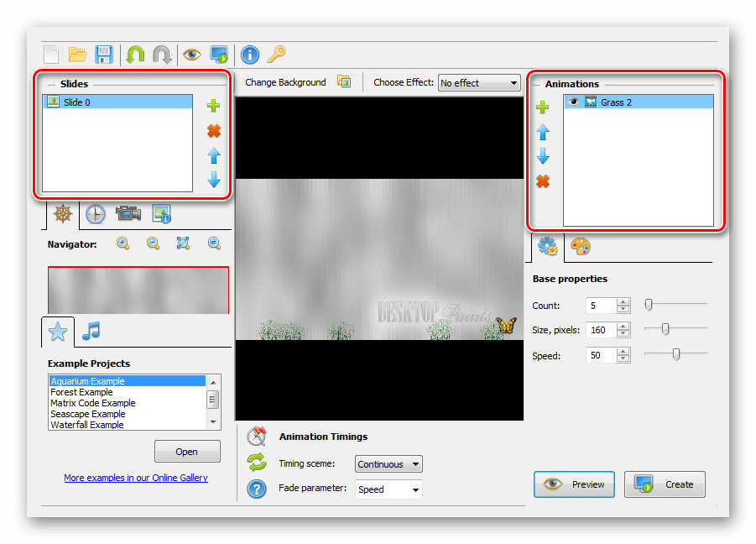Open the Timing sceme Continuous dropdown
This screenshot has height=544, width=756.
point(388,464)
